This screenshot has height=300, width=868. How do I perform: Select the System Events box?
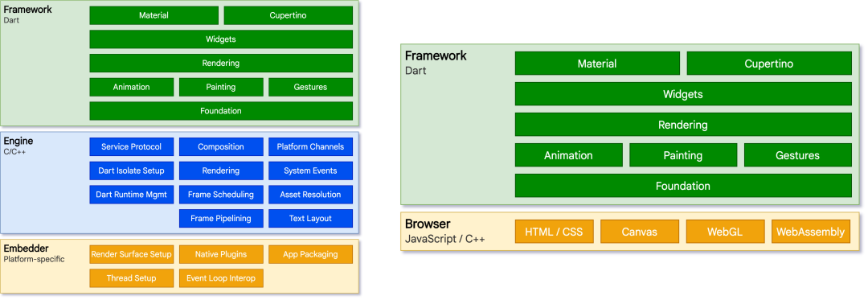310,171
